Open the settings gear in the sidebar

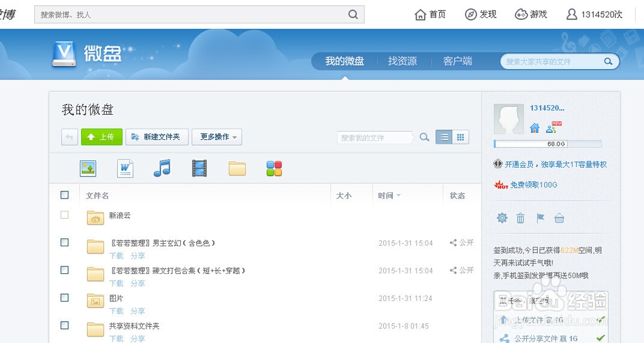click(x=502, y=218)
